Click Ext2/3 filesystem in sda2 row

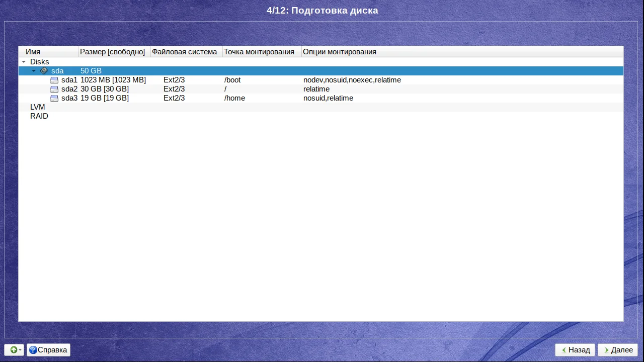point(174,89)
